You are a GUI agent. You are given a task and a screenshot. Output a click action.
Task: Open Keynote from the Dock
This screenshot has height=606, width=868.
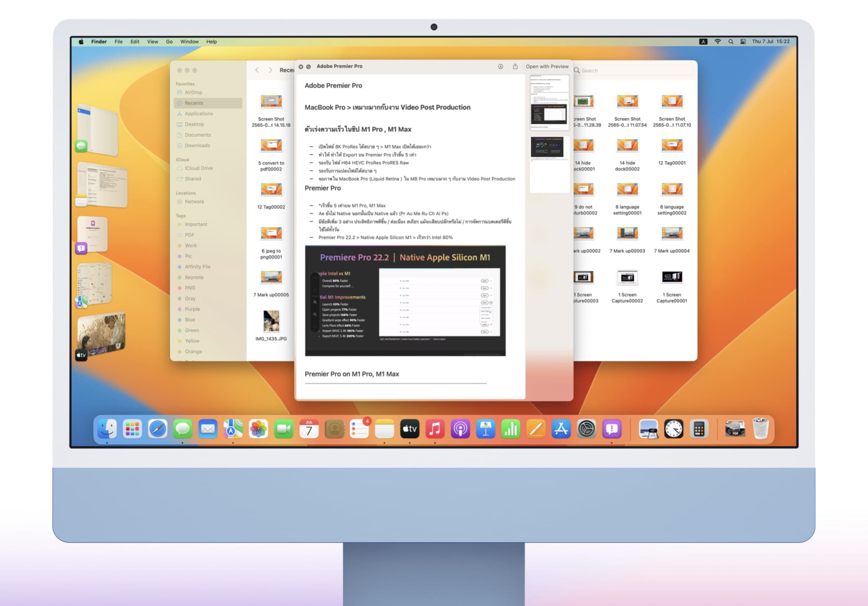(x=485, y=429)
